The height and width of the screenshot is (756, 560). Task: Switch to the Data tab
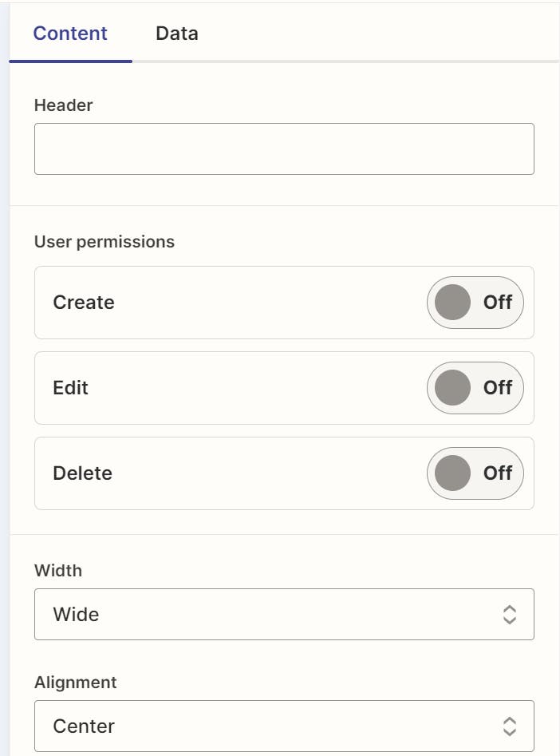coord(176,34)
